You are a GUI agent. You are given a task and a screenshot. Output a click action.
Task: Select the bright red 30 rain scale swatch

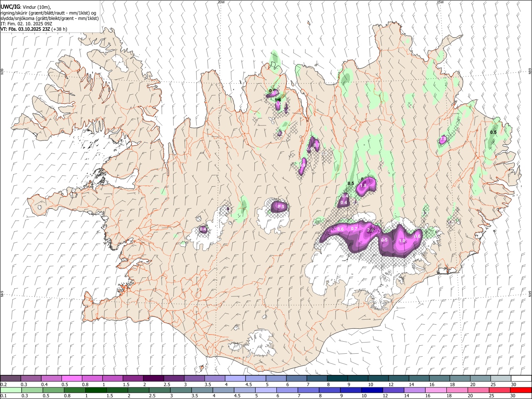[x=521, y=390]
